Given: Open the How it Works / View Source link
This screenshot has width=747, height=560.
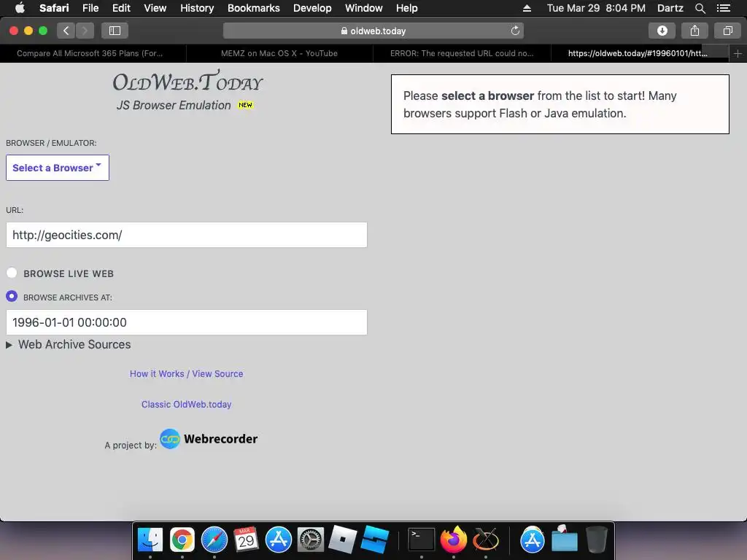Looking at the screenshot, I should pos(186,374).
